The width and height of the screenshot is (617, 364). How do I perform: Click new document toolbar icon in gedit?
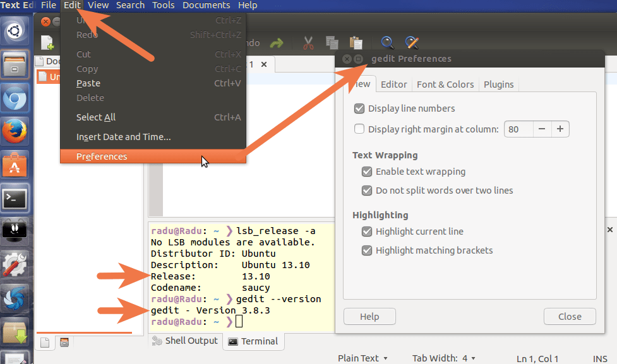click(x=47, y=43)
